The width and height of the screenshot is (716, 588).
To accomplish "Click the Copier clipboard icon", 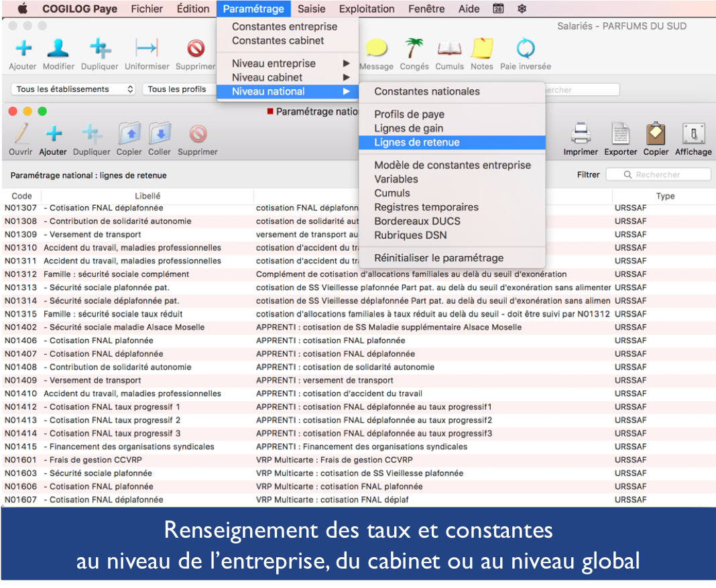I will (656, 133).
